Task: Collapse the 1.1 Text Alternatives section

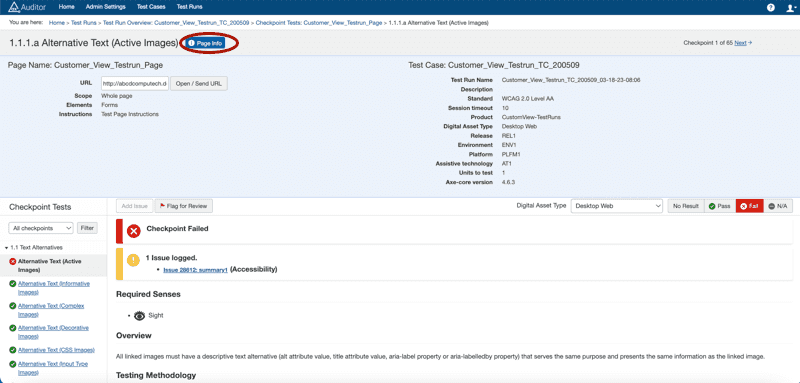Action: coord(6,248)
